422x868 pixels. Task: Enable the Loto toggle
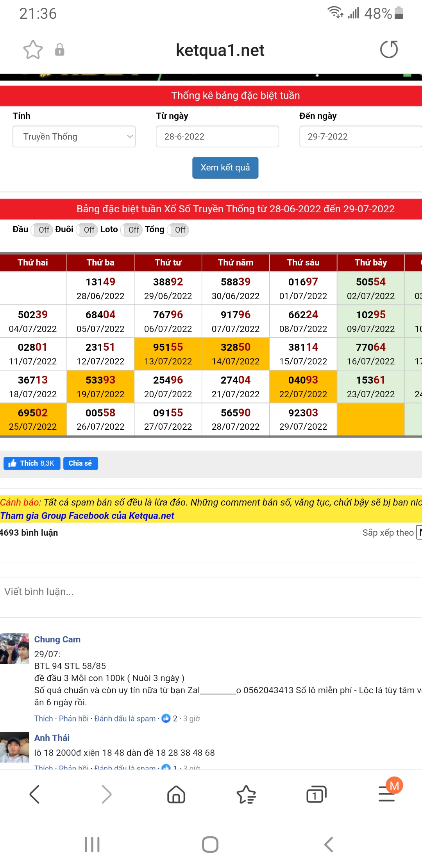coord(132,230)
